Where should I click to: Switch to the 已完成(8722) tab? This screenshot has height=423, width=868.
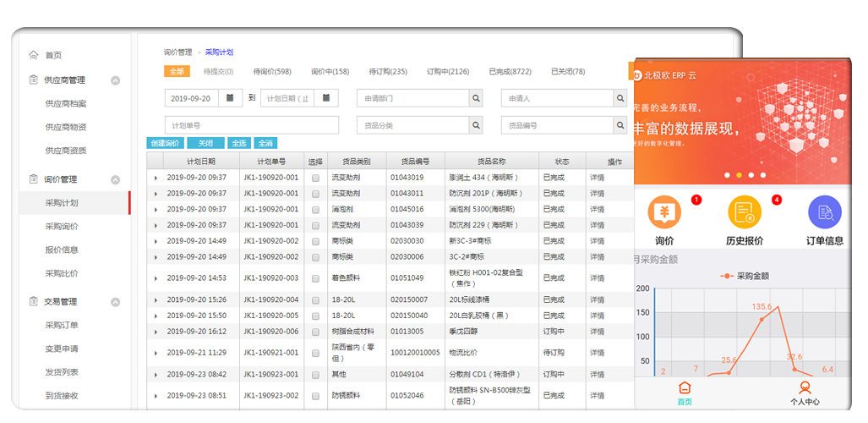510,72
